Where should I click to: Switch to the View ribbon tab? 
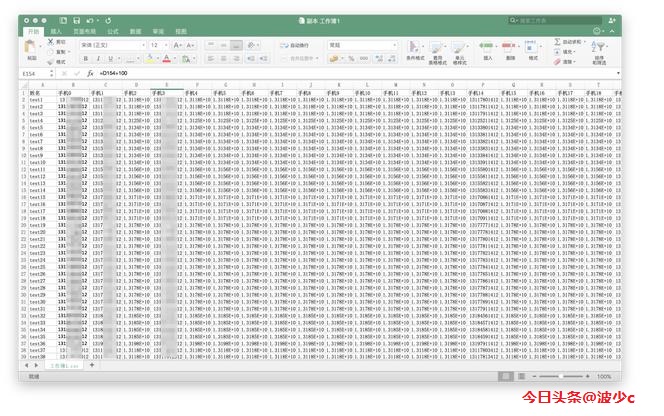(x=181, y=31)
